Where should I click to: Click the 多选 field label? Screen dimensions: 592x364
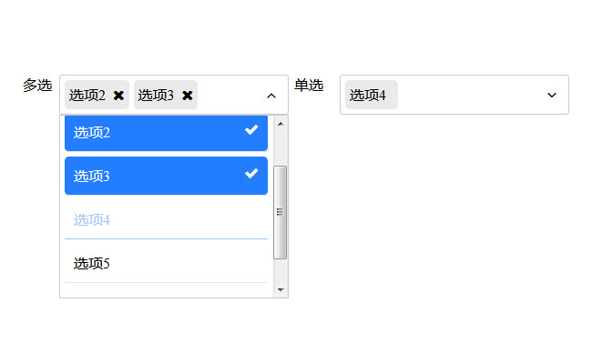(37, 86)
